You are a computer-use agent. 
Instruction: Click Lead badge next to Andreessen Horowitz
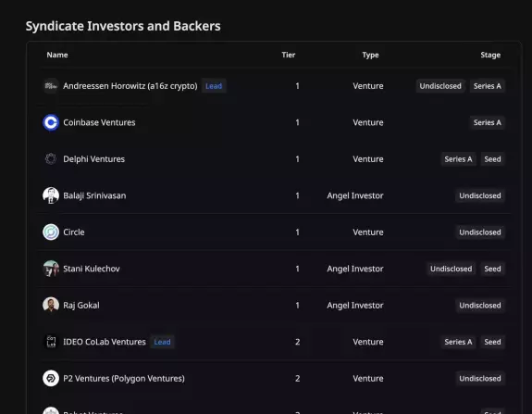(x=214, y=86)
